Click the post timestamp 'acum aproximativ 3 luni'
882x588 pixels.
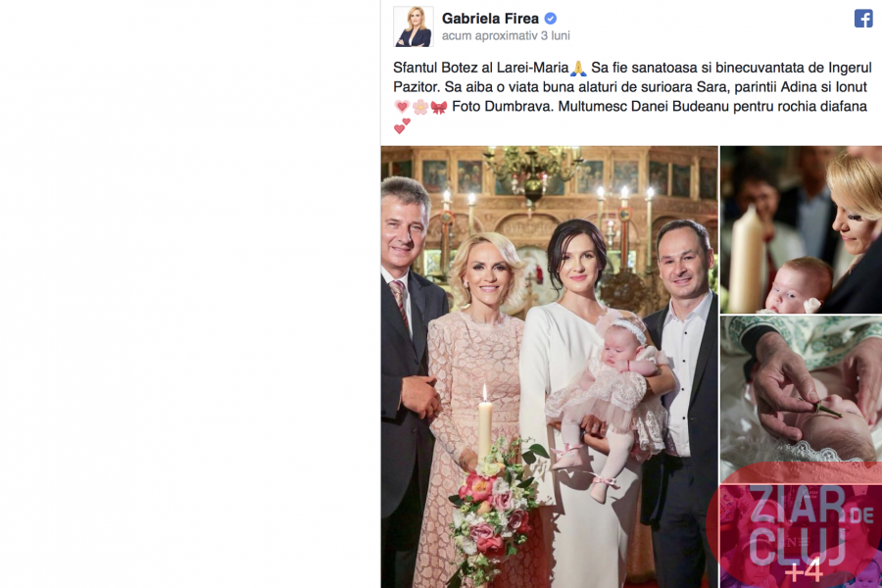point(506,36)
